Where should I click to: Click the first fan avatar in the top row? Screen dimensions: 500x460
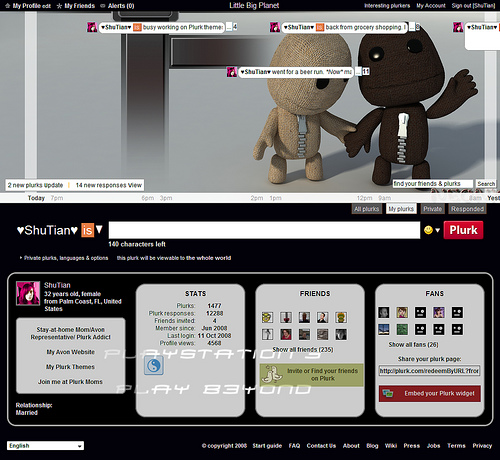click(384, 312)
